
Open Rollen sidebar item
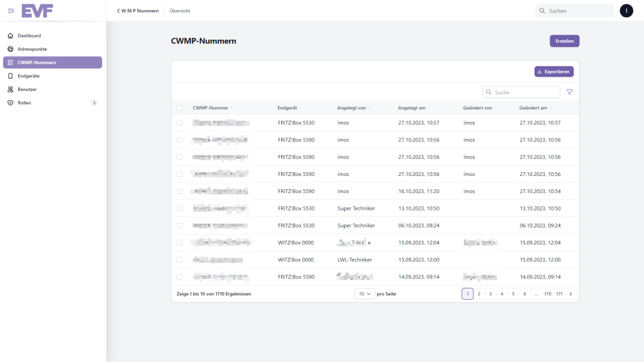[x=53, y=103]
